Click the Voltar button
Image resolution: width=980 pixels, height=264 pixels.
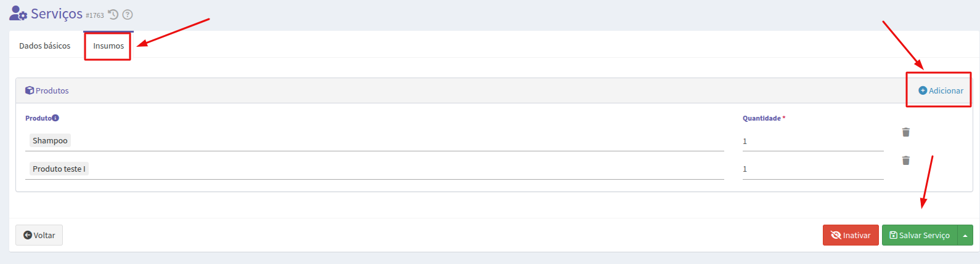(x=39, y=235)
